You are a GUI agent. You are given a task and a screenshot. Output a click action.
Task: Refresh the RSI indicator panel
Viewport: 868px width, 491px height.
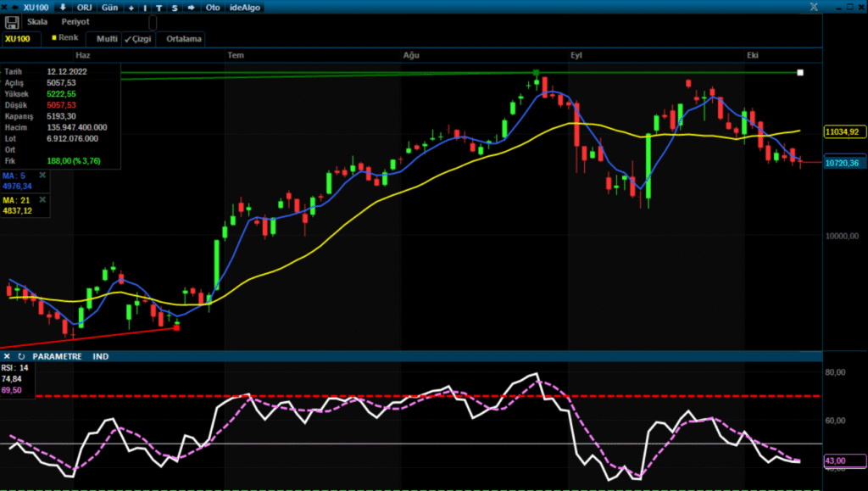coord(21,357)
